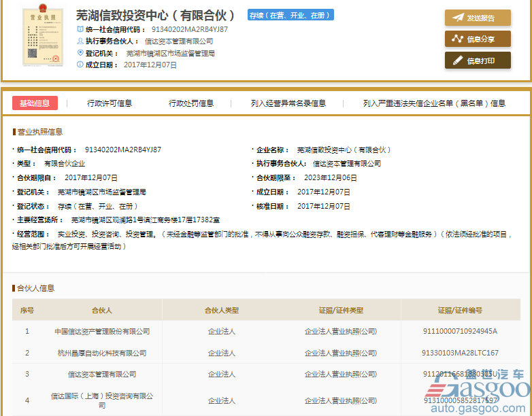Click partner 信达资本管理有限公司 in the table

tap(102, 375)
